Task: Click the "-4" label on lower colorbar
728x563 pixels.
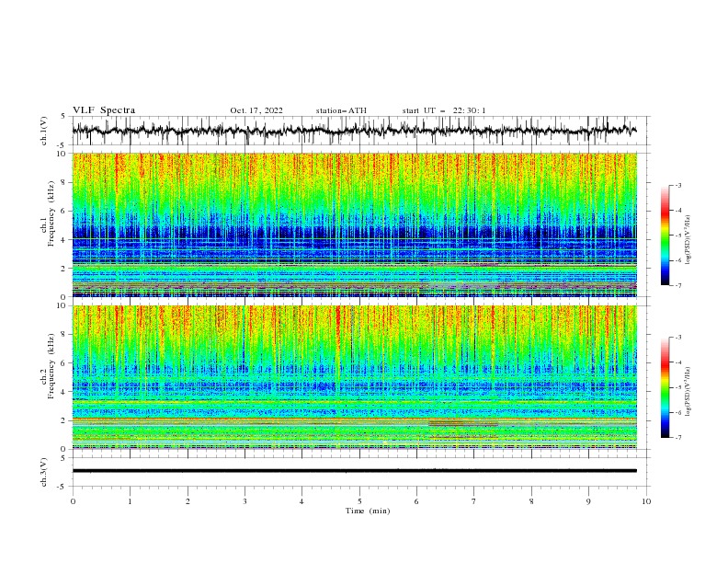Action: 678,362
